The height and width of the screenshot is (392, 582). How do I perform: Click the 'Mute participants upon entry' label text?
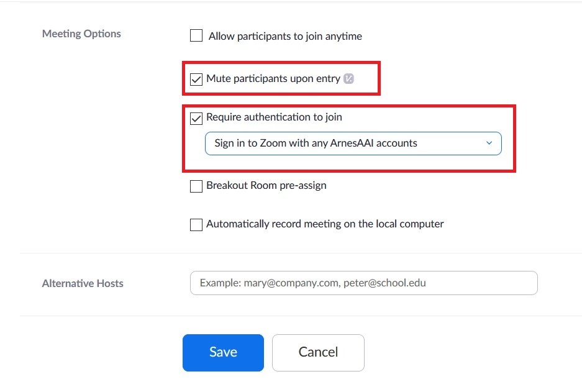point(273,79)
